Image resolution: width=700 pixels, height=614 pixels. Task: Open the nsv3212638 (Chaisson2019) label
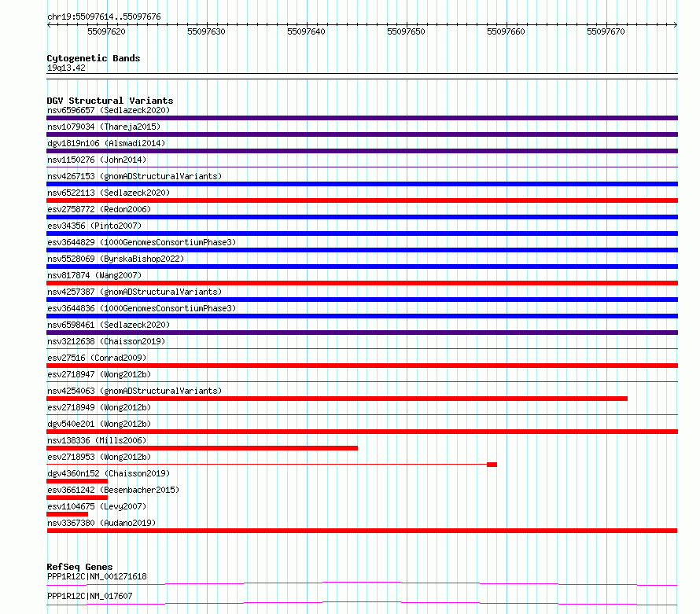click(106, 341)
